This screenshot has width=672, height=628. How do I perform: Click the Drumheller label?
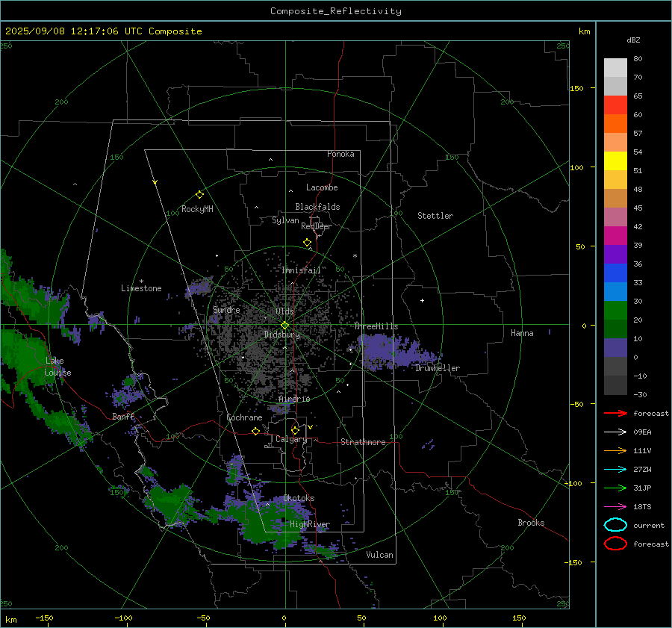tap(438, 368)
